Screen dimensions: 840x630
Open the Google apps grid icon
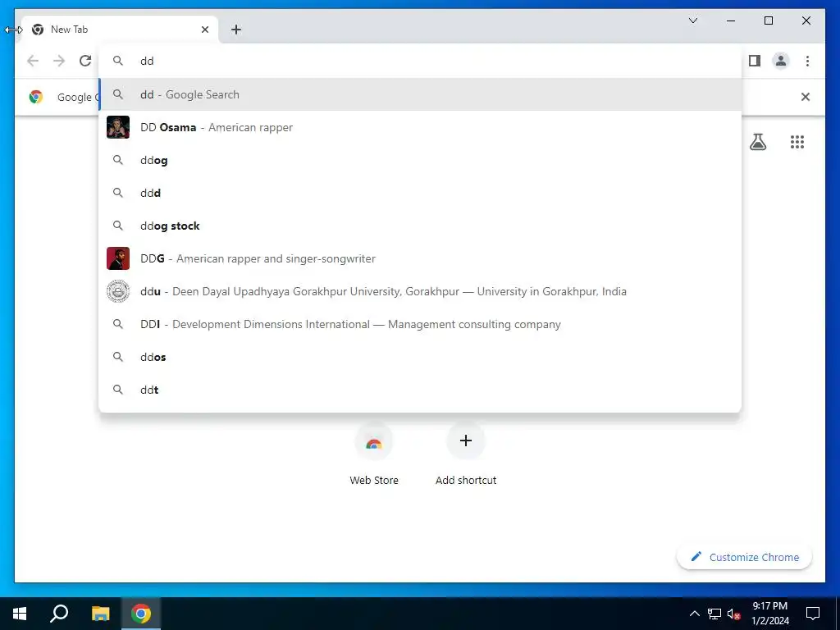[x=797, y=142]
